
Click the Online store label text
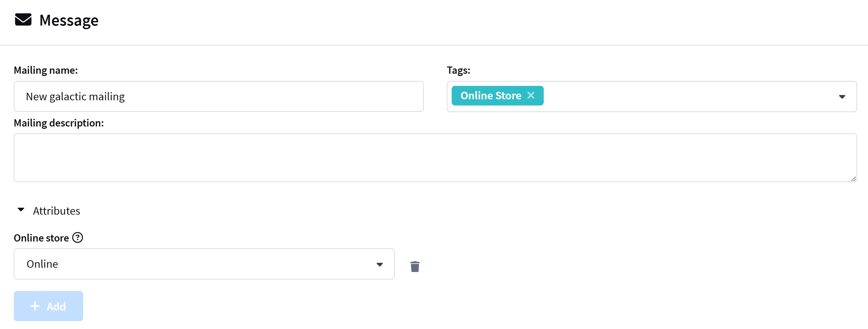tap(41, 238)
